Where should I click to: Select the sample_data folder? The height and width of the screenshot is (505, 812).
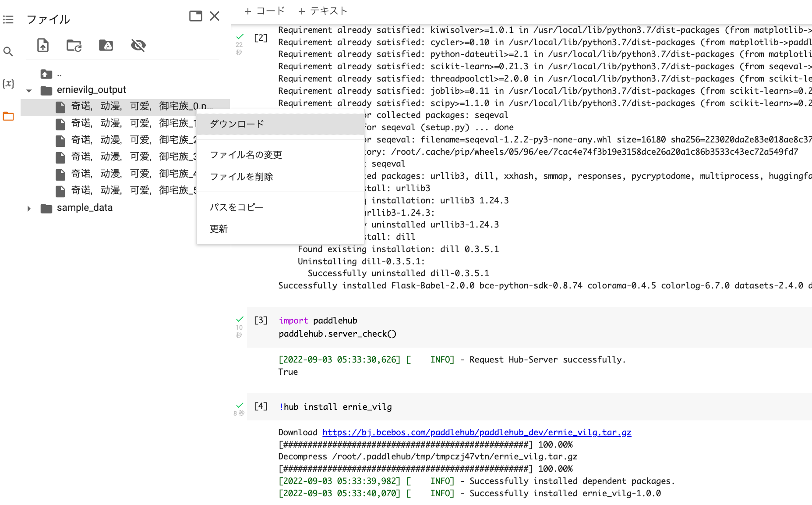click(85, 208)
